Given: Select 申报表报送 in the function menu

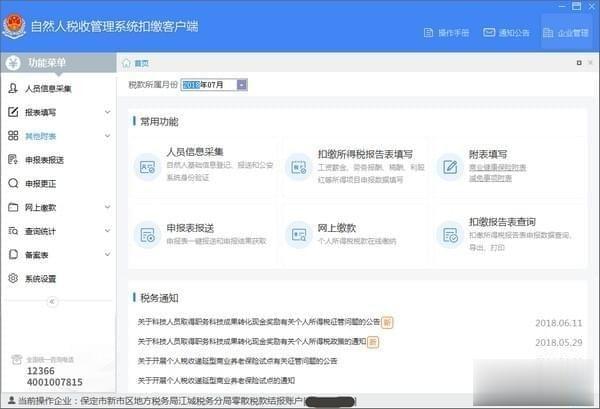Looking at the screenshot, I should tap(44, 160).
